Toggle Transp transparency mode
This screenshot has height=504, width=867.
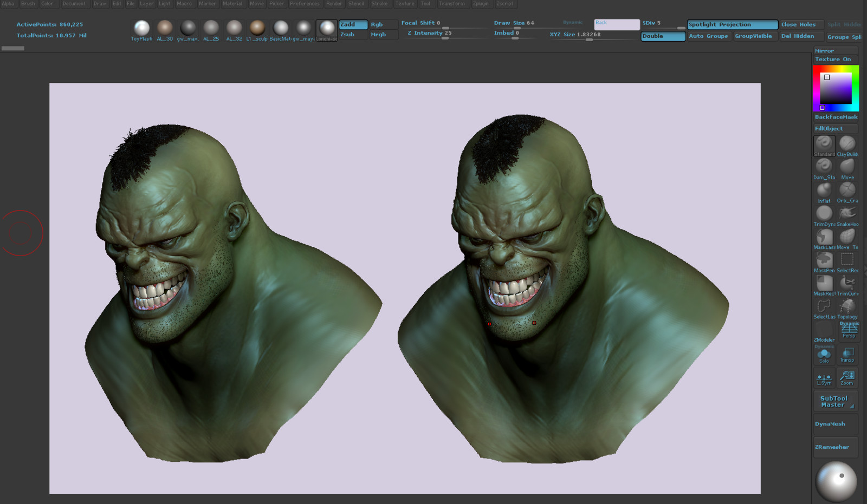[847, 355]
